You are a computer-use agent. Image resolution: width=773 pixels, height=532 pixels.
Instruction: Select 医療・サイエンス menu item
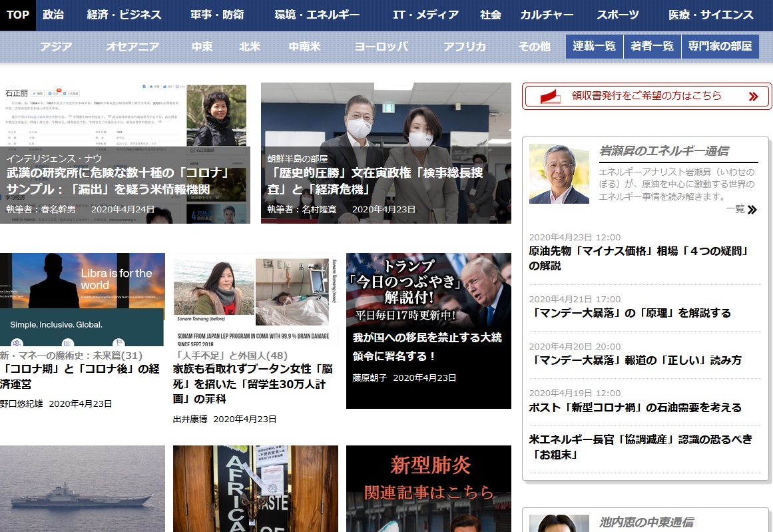(x=711, y=15)
